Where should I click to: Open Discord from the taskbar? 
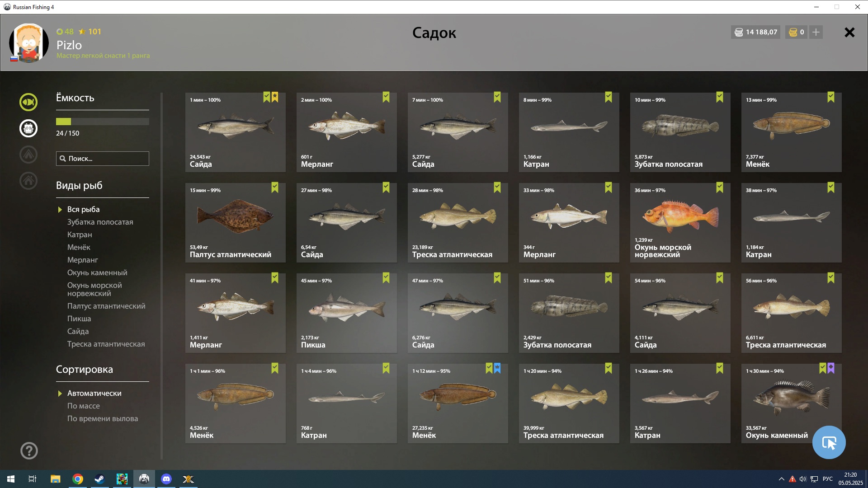point(166,479)
